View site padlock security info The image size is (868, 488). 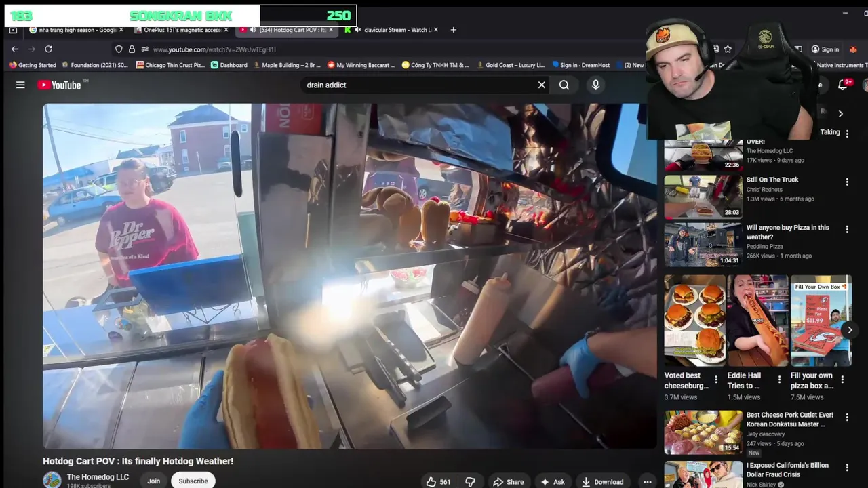click(132, 49)
